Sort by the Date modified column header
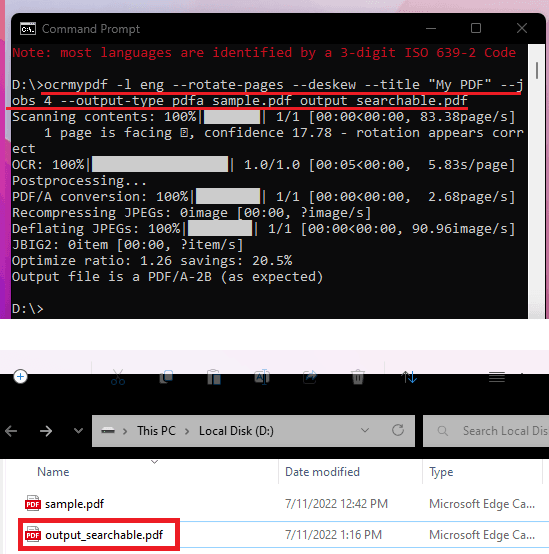This screenshot has width=549, height=554. 322,472
